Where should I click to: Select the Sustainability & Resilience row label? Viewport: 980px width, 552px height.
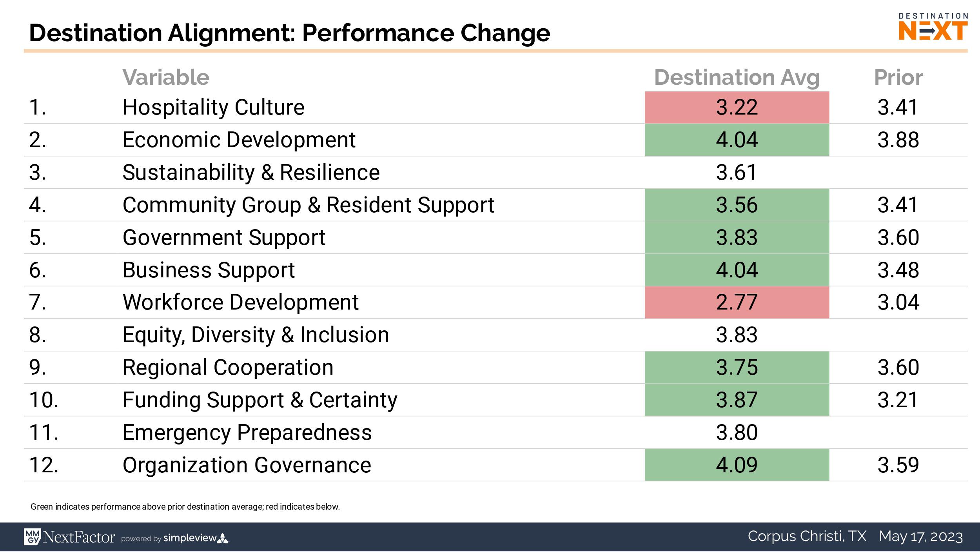251,173
